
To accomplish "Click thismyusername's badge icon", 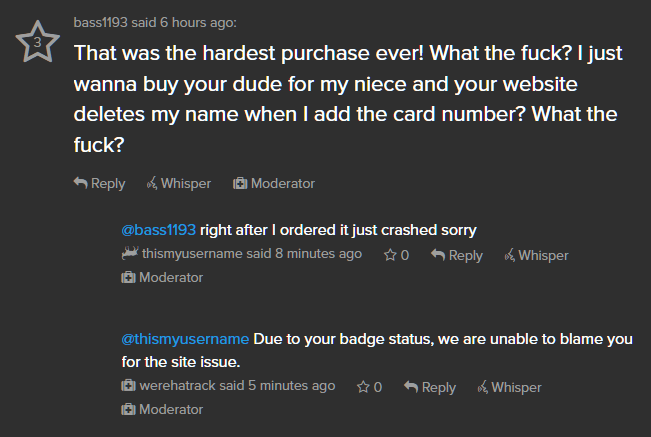I will click(x=129, y=254).
